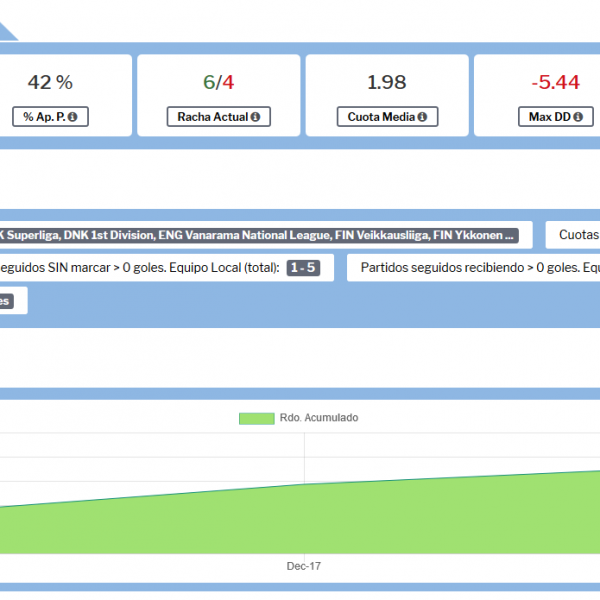The image size is (600, 600).
Task: Click 'Partidos seguidos recibiendo > 0 goles' filter
Action: pos(473,268)
